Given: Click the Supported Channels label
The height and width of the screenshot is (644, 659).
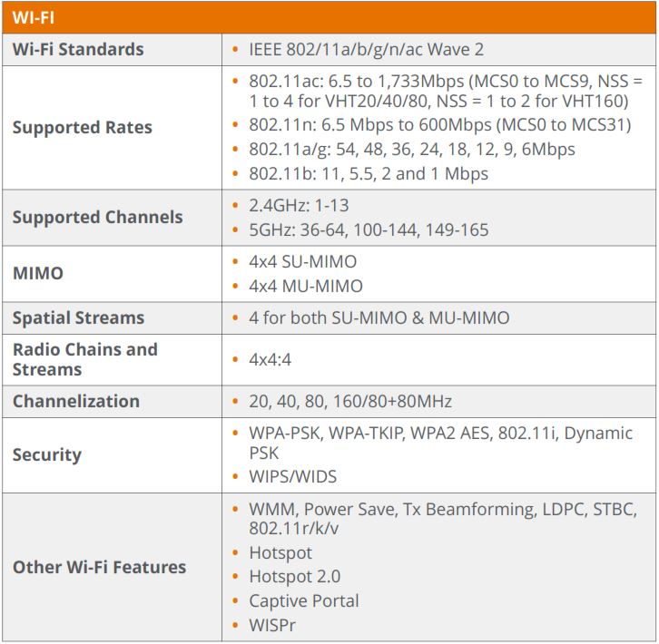Looking at the screenshot, I should click(97, 217).
